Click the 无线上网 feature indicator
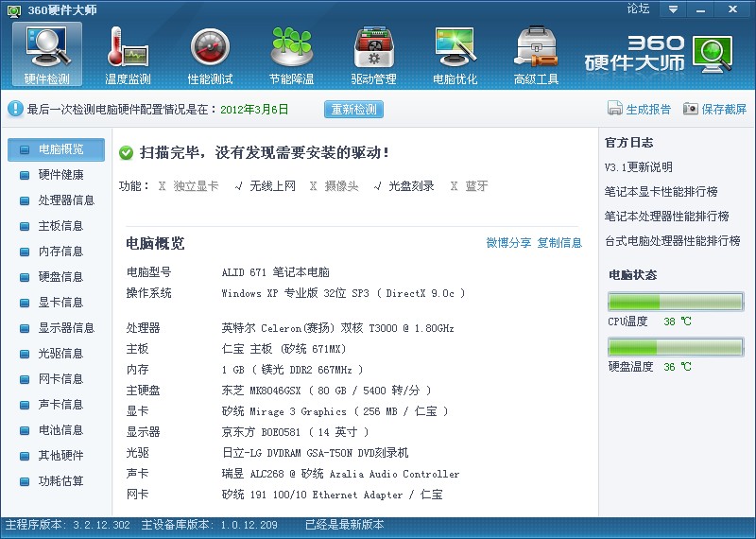 (x=265, y=185)
